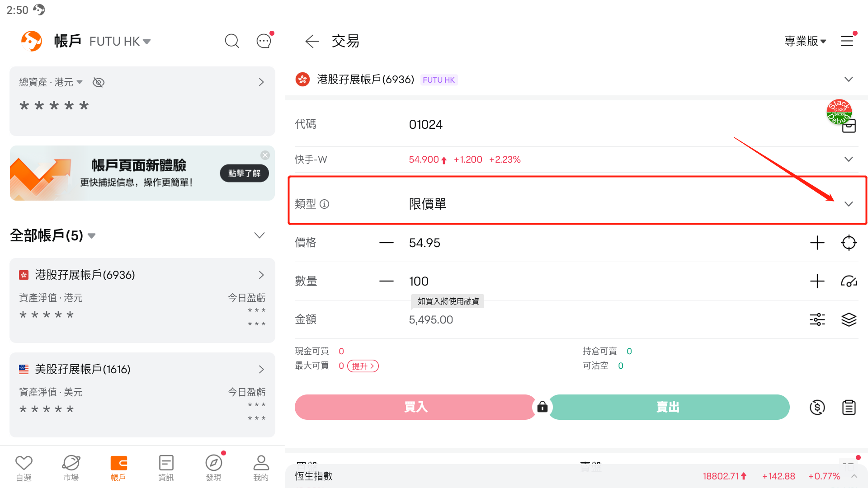868x488 pixels.
Task: Switch to 發現 discover tab
Action: [x=213, y=468]
